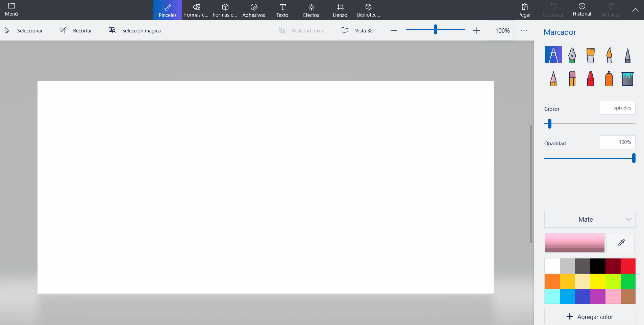The height and width of the screenshot is (325, 644).
Task: Pick the purple color swatch
Action: 598,296
